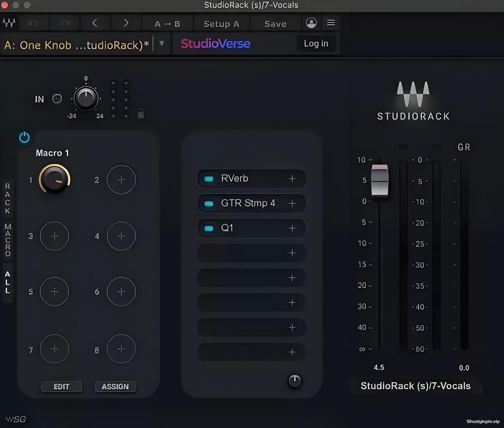Click the output fader handle
This screenshot has width=504, height=428.
(379, 180)
